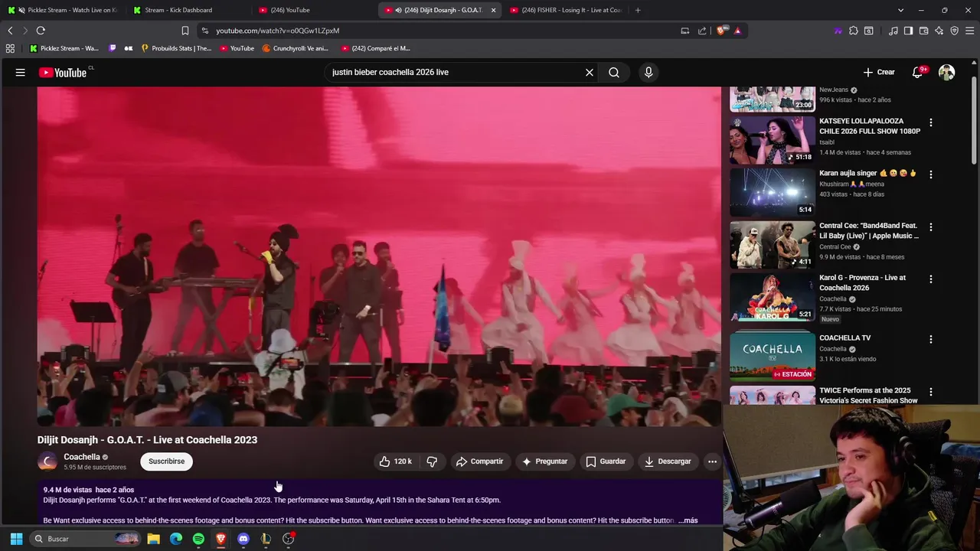Open the Crunchyroll bookmark
Image resolution: width=980 pixels, height=551 pixels.
[295, 48]
